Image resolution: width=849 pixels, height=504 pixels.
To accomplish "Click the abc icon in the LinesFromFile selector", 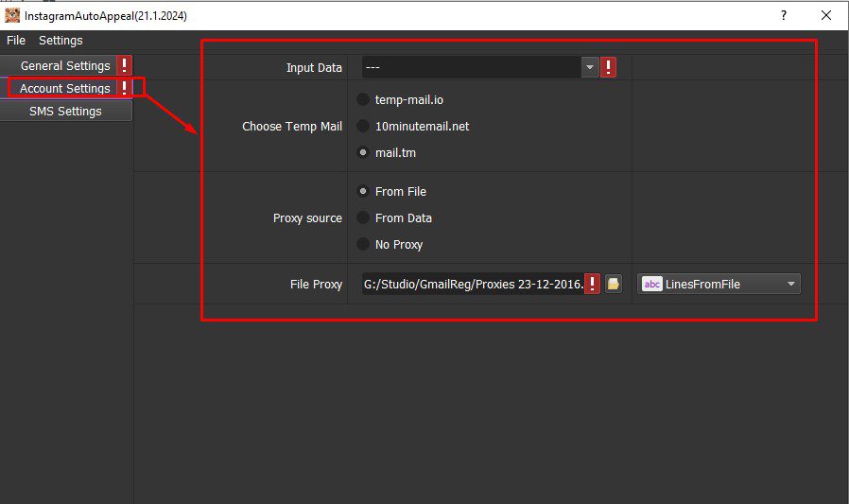I will click(652, 284).
